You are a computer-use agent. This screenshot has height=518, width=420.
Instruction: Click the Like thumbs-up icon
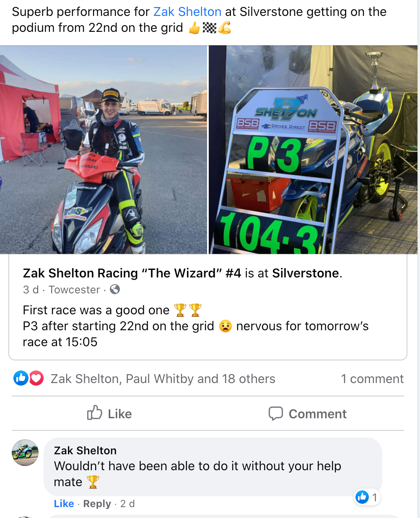click(94, 413)
